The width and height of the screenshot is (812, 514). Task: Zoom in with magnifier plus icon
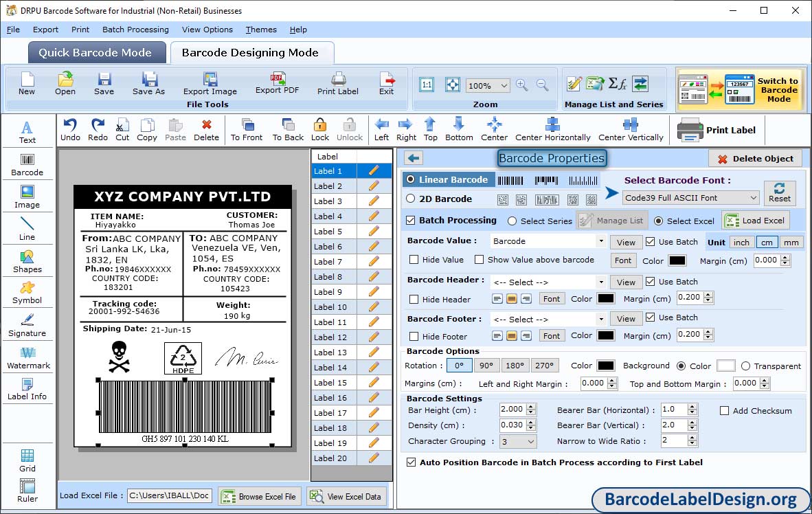click(x=522, y=85)
